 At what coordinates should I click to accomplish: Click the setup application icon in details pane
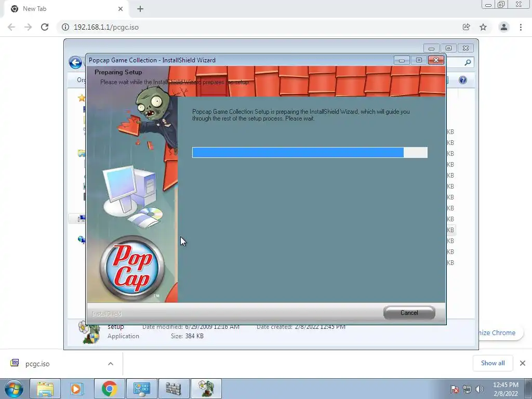(x=90, y=332)
